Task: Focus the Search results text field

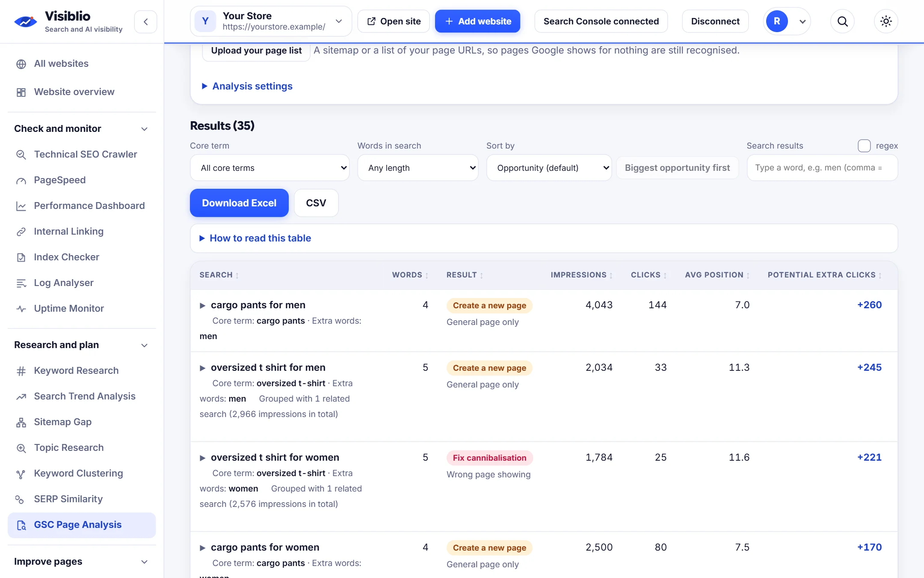Action: (x=822, y=168)
